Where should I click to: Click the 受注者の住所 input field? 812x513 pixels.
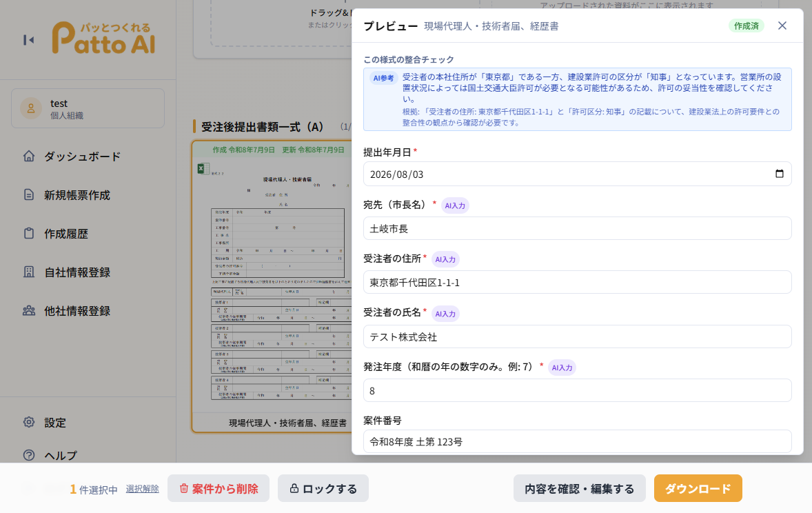pyautogui.click(x=578, y=283)
